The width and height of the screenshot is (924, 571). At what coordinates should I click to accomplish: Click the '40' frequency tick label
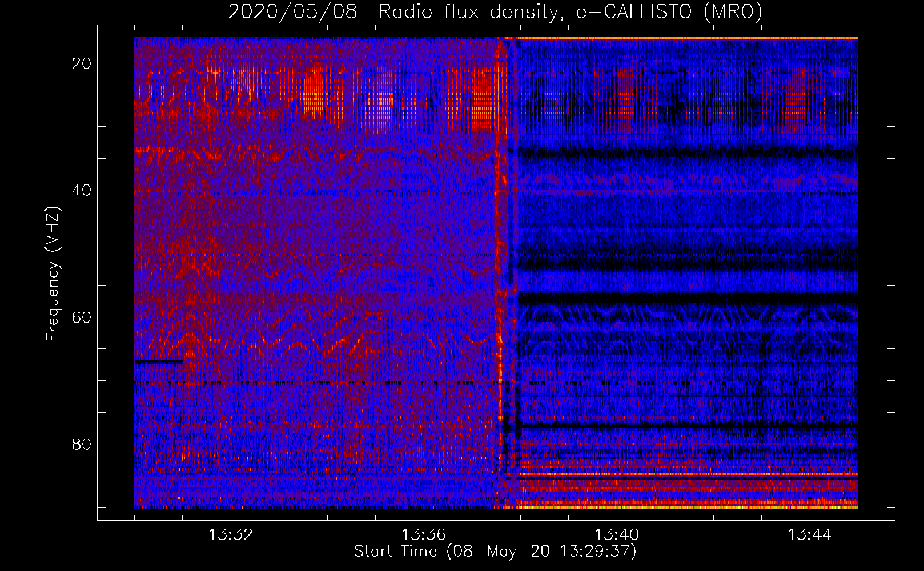coord(82,190)
